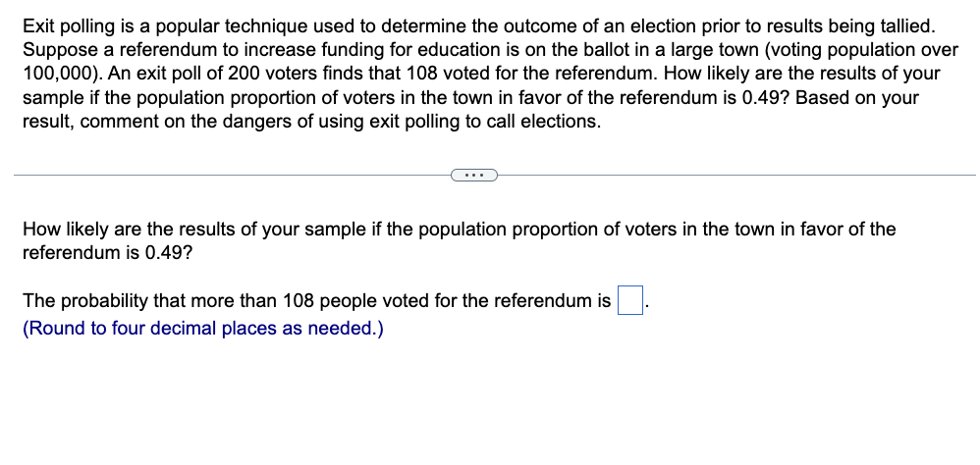Click the word "referendum" before the answer box
980x465 pixels.
coord(543,301)
